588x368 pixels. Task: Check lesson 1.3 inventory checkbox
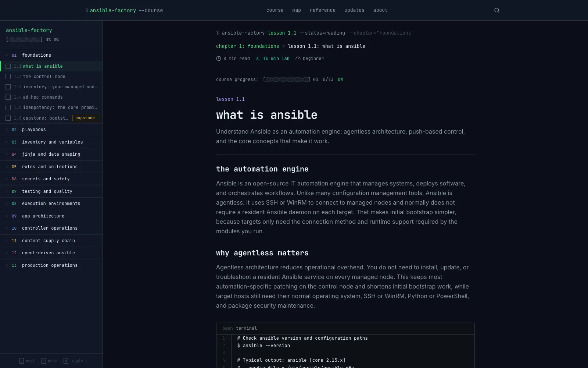coord(8,87)
